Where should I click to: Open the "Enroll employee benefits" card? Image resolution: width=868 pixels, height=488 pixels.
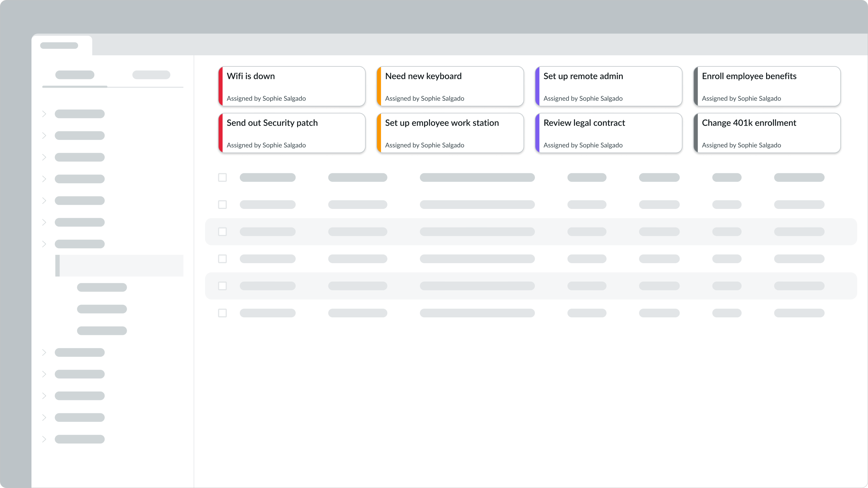[x=767, y=86]
